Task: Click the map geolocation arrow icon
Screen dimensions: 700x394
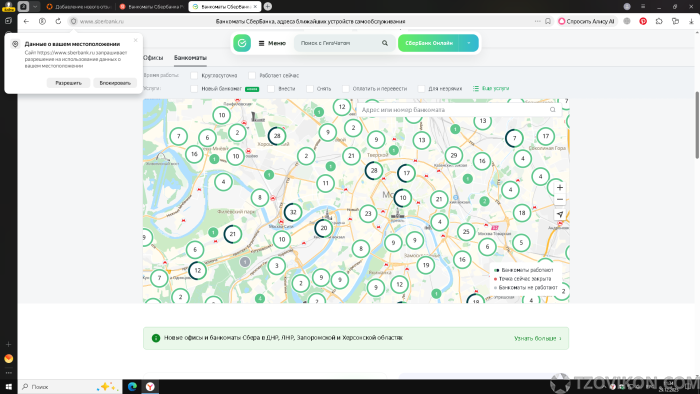Action: point(560,215)
